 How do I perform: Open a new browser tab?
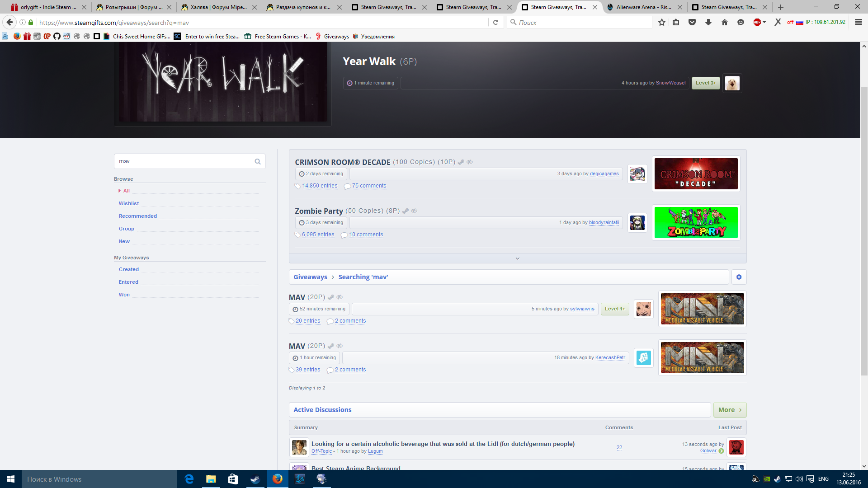[781, 7]
